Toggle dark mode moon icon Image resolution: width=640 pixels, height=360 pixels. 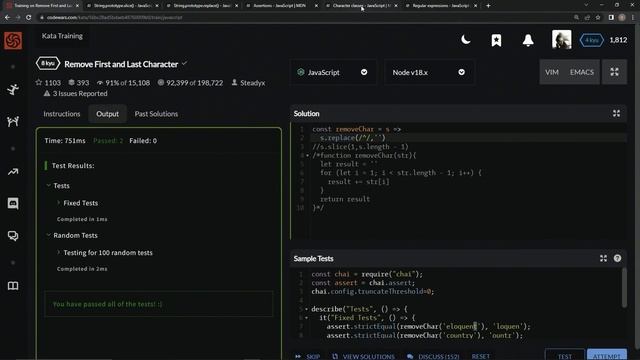465,40
